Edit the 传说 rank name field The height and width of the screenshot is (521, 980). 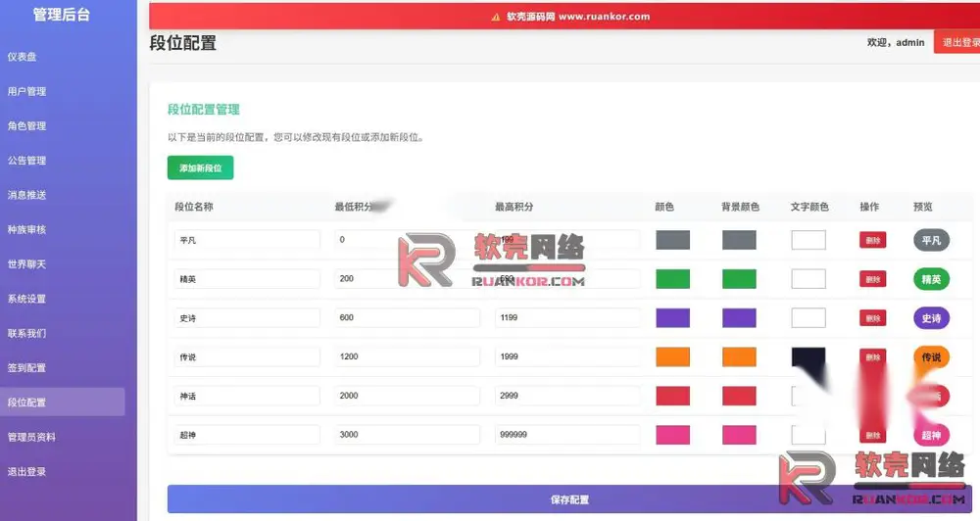(x=247, y=356)
